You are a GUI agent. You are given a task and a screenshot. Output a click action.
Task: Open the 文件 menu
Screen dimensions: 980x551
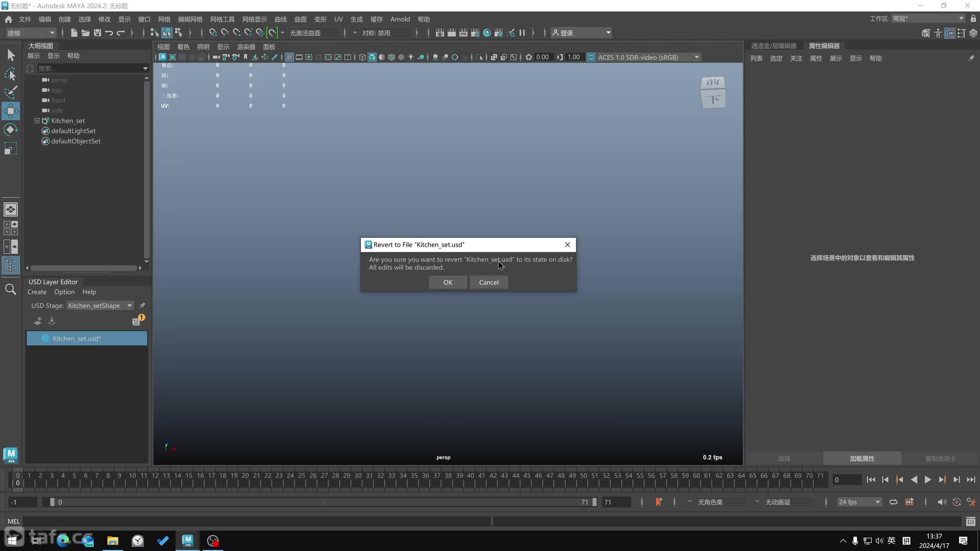click(25, 19)
